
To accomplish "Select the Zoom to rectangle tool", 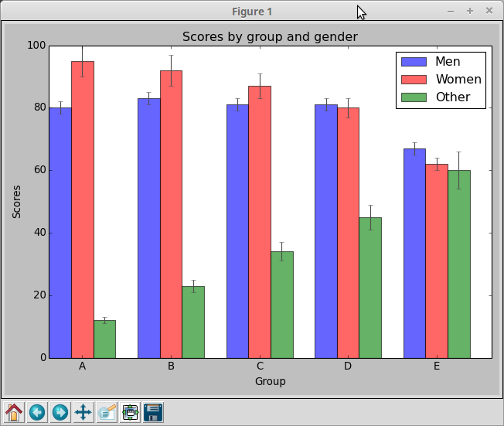I will tap(107, 412).
